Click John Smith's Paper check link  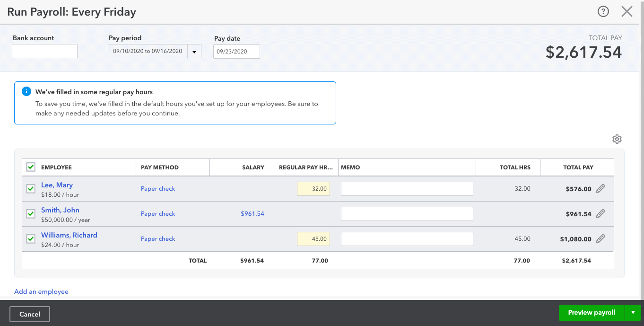pyautogui.click(x=158, y=213)
